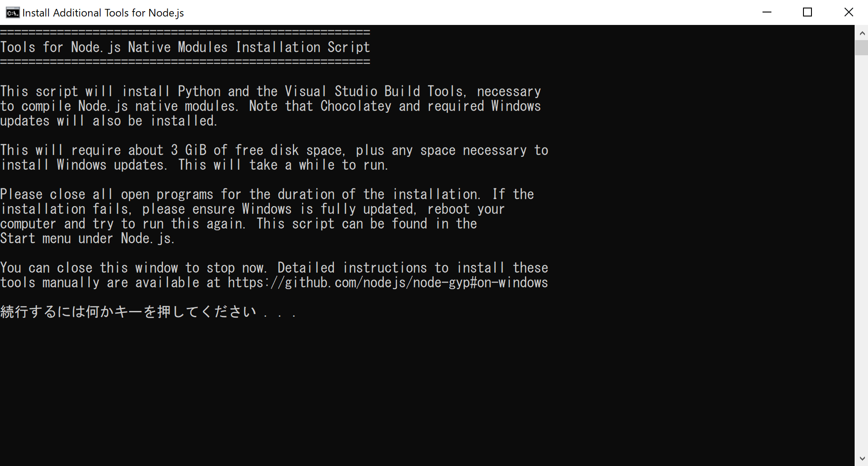Click the vertical scrollbar thumb
This screenshot has width=868, height=466.
click(x=862, y=48)
